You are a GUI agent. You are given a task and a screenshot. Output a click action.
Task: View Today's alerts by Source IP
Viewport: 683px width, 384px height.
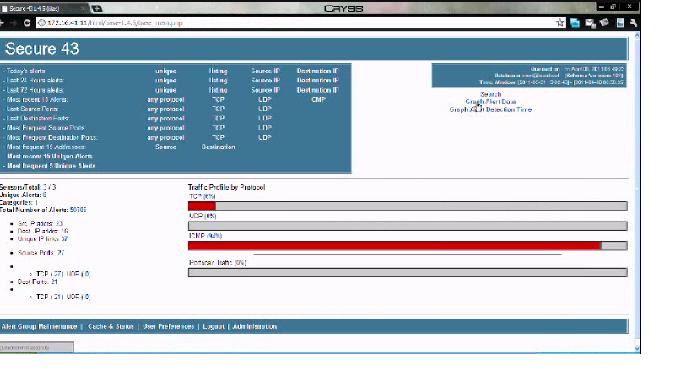tap(265, 71)
